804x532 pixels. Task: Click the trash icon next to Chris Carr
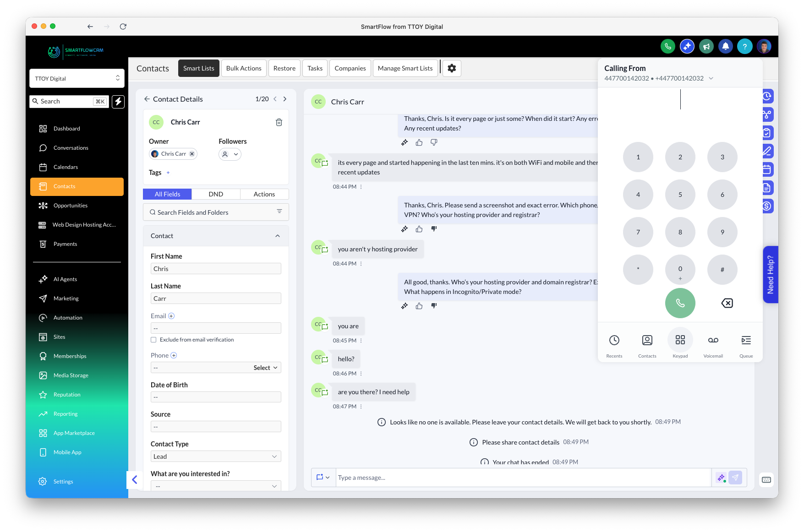pos(279,122)
